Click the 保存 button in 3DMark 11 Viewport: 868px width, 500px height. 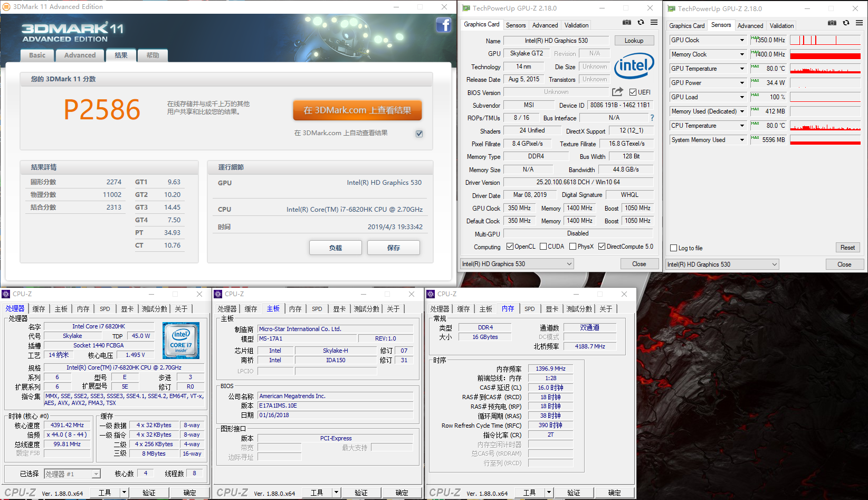pyautogui.click(x=394, y=248)
